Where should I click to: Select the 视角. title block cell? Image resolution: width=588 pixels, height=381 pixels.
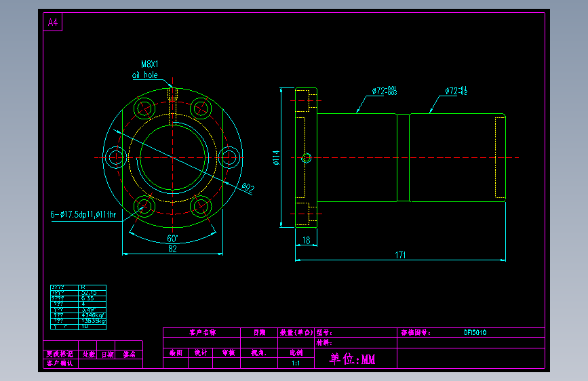[x=259, y=353]
